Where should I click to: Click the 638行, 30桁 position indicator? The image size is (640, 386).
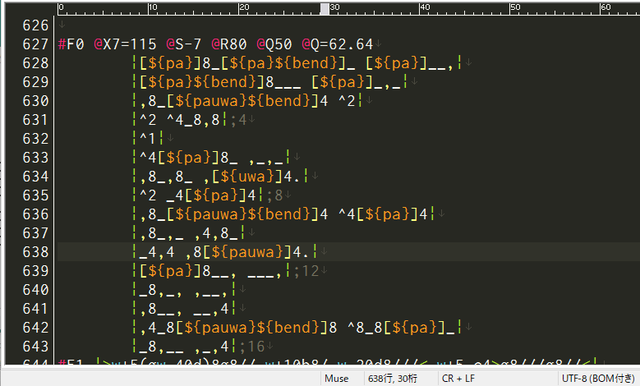pyautogui.click(x=392, y=379)
